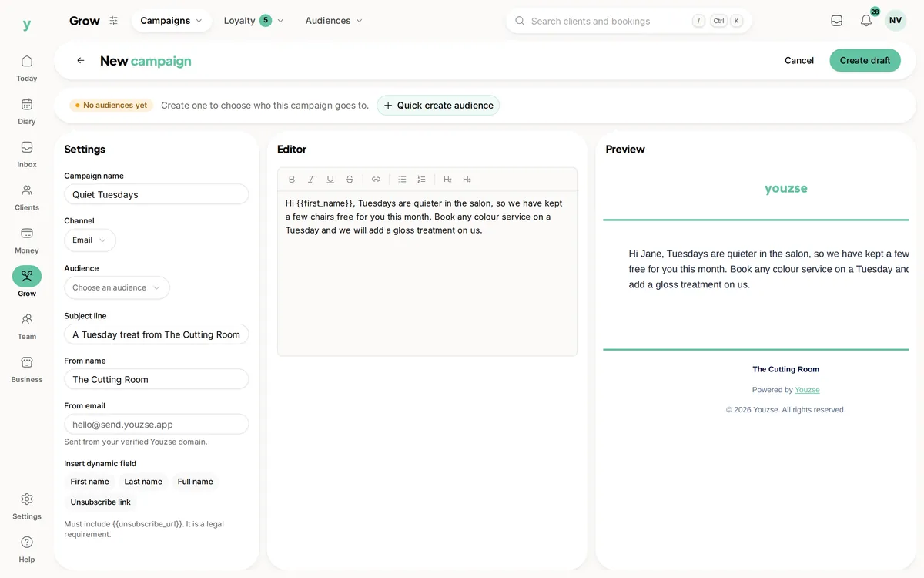The image size is (924, 578).
Task: Insert a link using the editor toolbar
Action: tap(376, 180)
